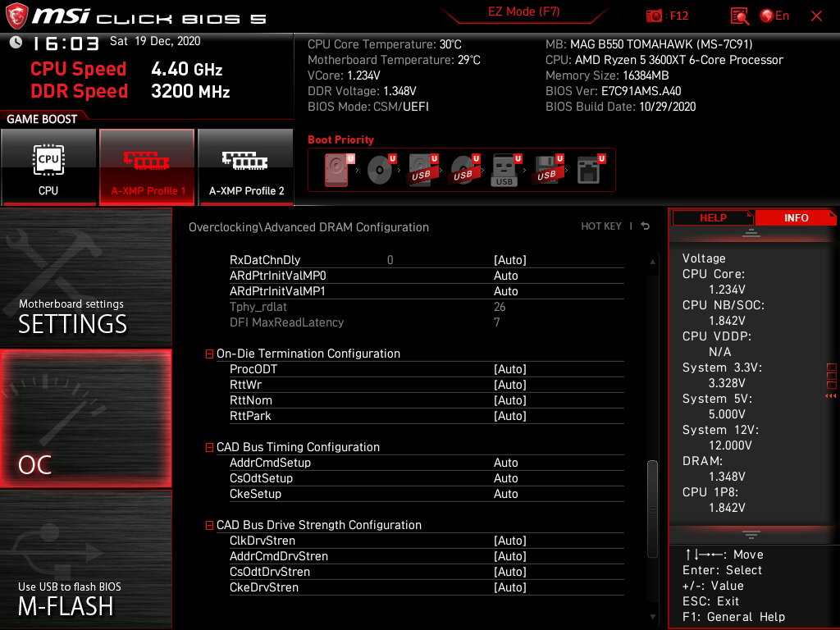Image resolution: width=840 pixels, height=630 pixels.
Task: Click the GAME BOOST label
Action: (x=42, y=119)
